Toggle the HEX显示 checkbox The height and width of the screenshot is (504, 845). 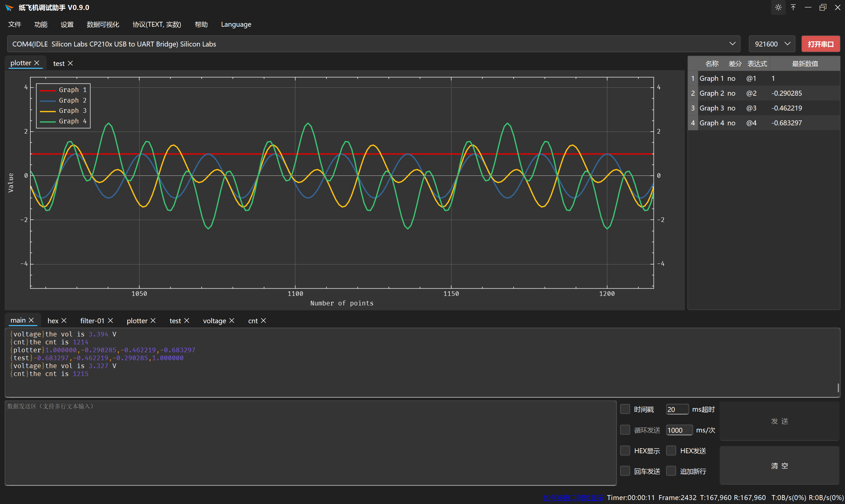625,450
